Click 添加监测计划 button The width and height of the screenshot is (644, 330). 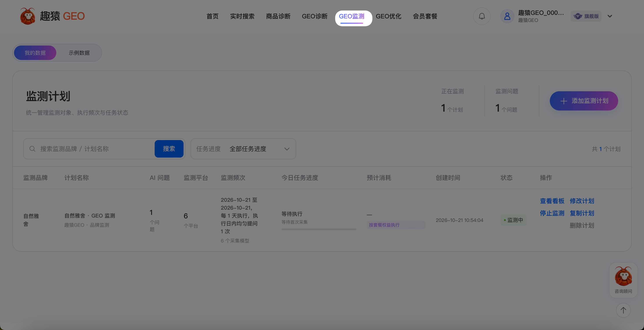point(584,101)
